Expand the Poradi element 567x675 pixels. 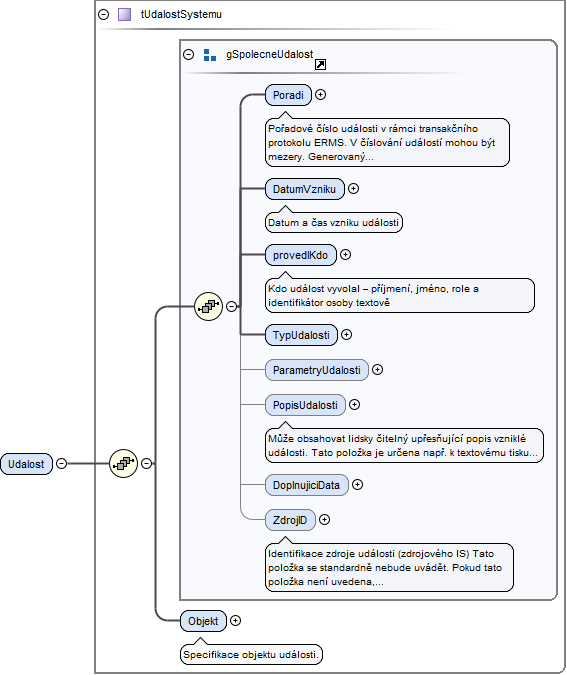pyautogui.click(x=320, y=95)
